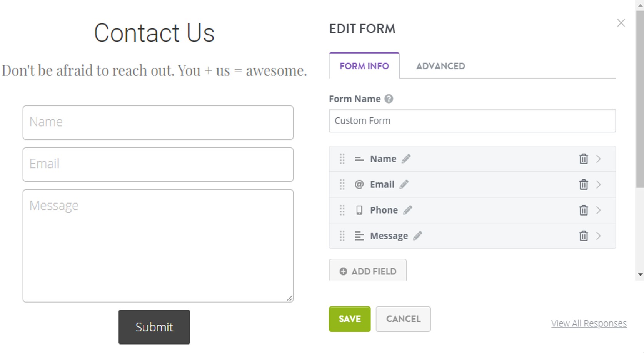This screenshot has height=353, width=644.
Task: Click the Add Field button
Action: click(x=368, y=271)
